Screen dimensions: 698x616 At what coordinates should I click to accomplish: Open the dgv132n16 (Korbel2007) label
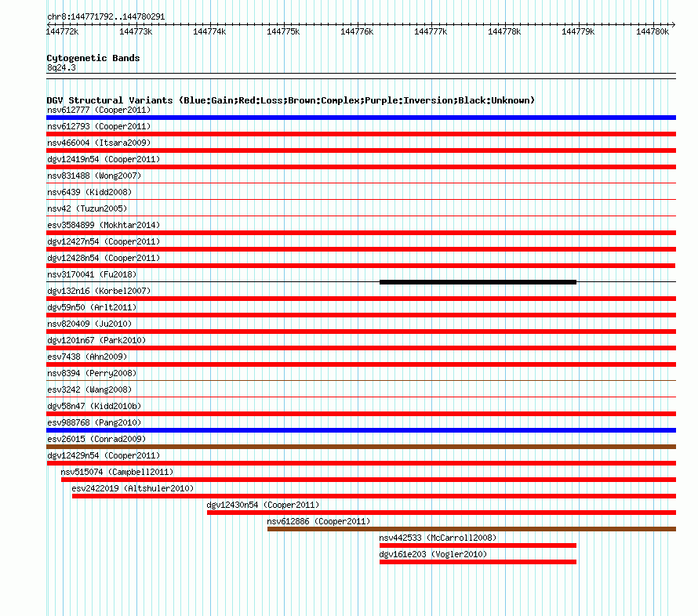99,291
